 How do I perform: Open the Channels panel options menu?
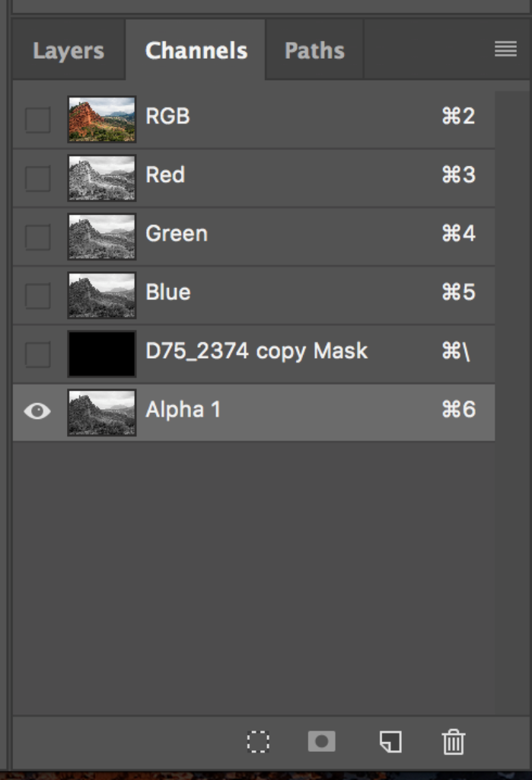click(505, 50)
